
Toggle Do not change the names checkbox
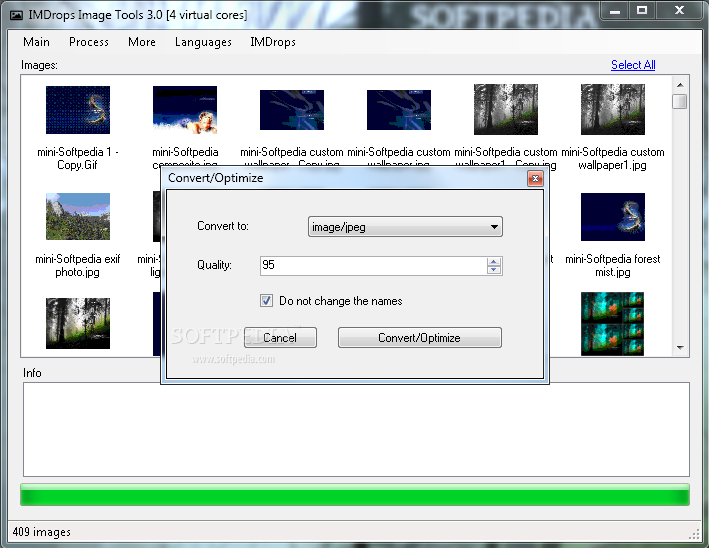[x=266, y=301]
